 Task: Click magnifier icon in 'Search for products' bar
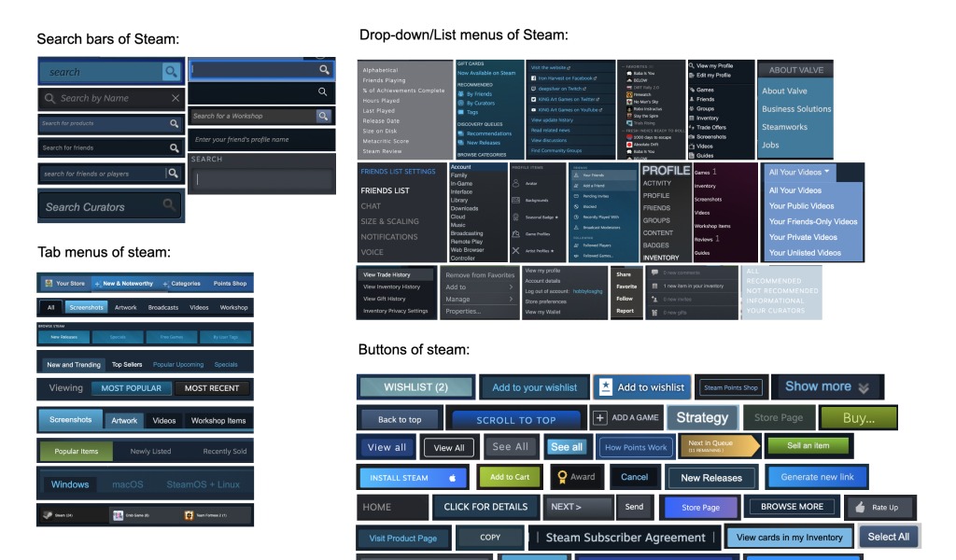(x=174, y=123)
